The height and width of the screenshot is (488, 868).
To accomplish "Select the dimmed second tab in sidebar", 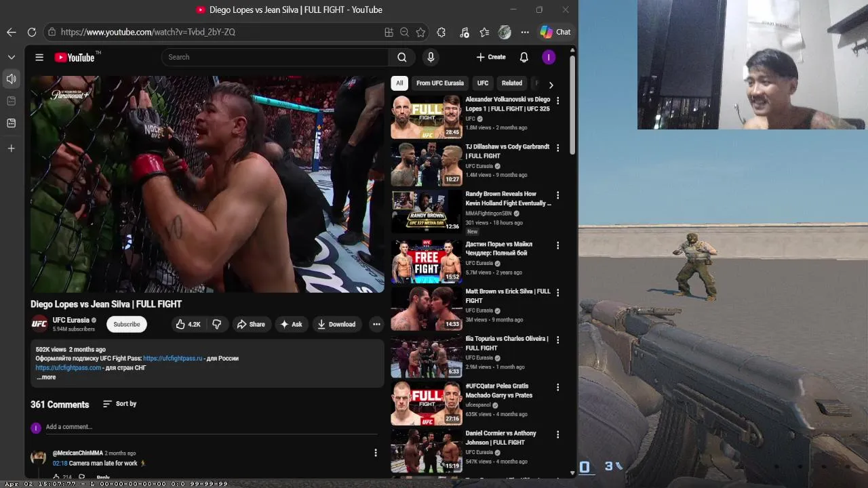I will coord(12,101).
